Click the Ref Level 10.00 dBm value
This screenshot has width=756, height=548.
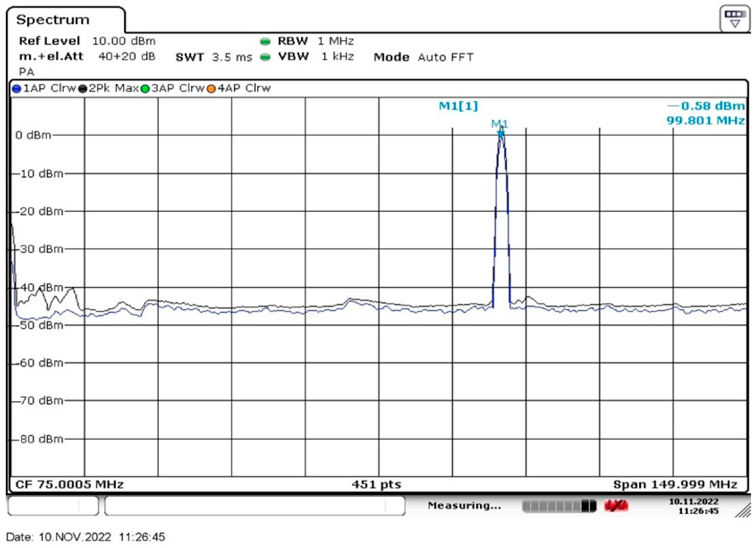coord(124,41)
